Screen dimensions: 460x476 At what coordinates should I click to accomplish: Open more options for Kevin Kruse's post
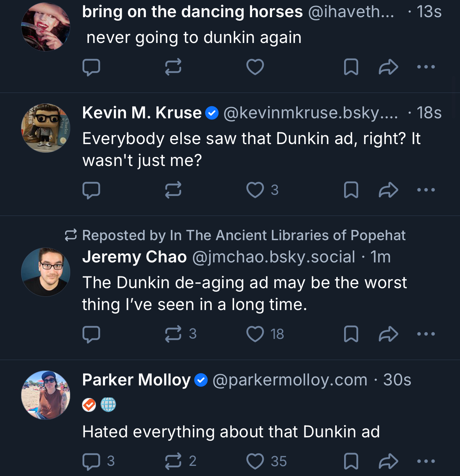[426, 190]
